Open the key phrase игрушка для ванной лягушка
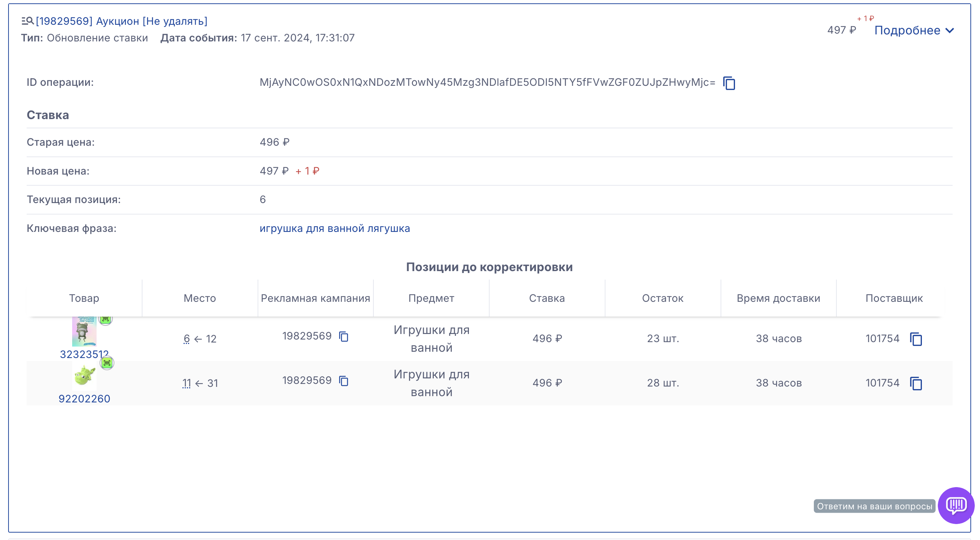 pyautogui.click(x=335, y=228)
